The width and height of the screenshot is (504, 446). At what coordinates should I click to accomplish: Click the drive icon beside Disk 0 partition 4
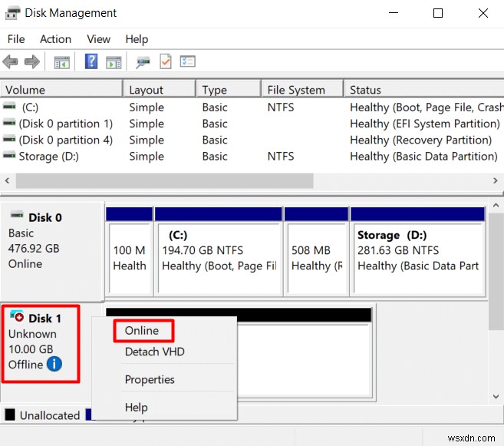coord(9,139)
